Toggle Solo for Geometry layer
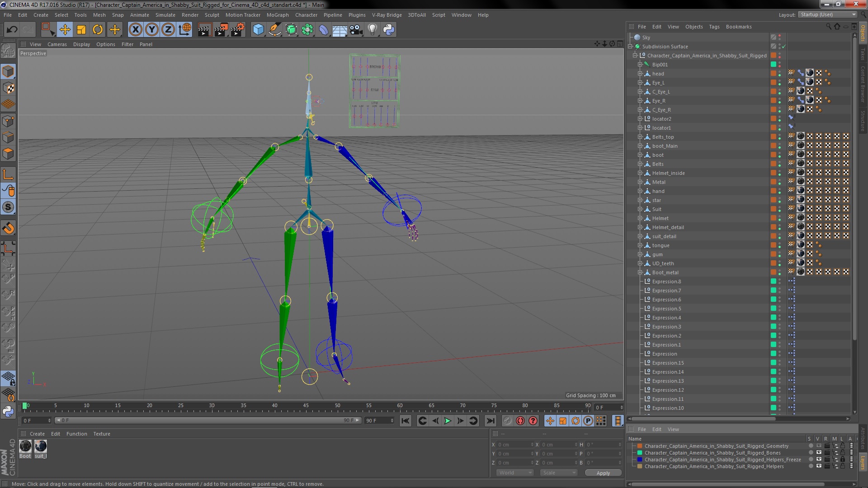This screenshot has height=488, width=868. pyautogui.click(x=811, y=446)
